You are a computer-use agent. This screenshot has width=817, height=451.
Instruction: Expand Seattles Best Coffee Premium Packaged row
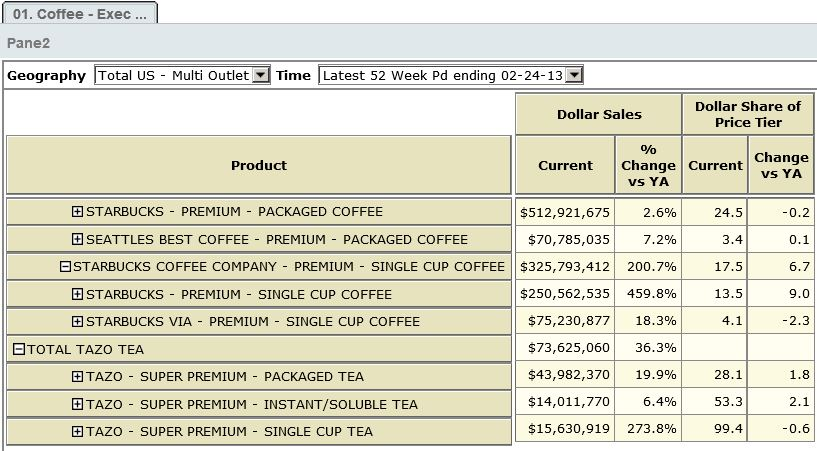coord(78,240)
